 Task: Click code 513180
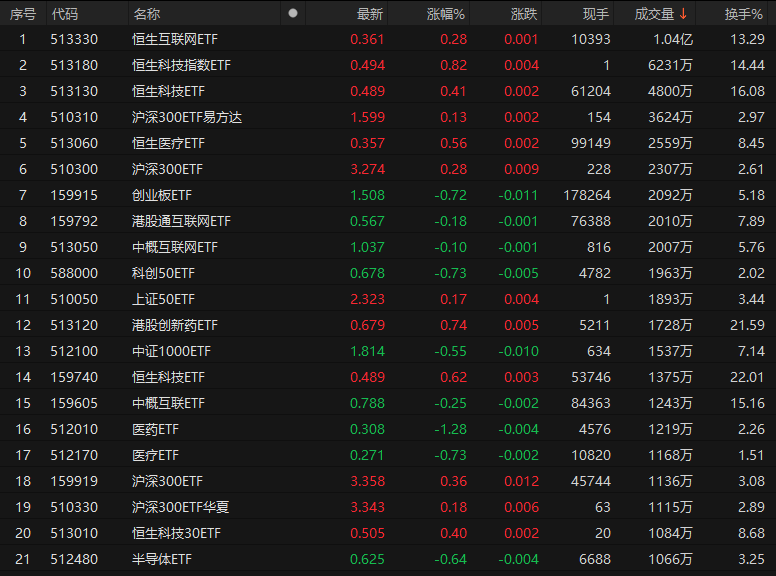[74, 65]
